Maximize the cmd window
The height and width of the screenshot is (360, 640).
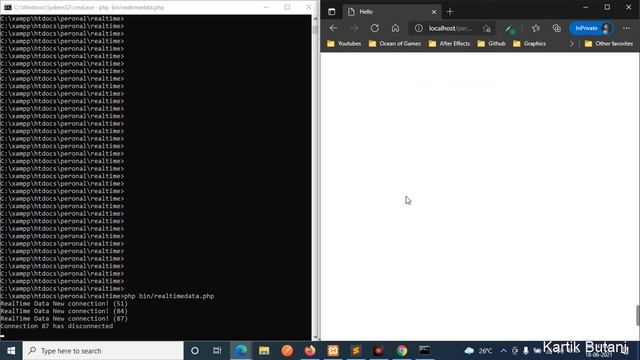tap(287, 7)
